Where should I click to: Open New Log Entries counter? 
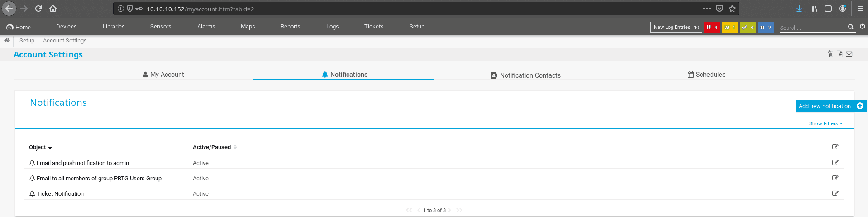click(x=676, y=27)
